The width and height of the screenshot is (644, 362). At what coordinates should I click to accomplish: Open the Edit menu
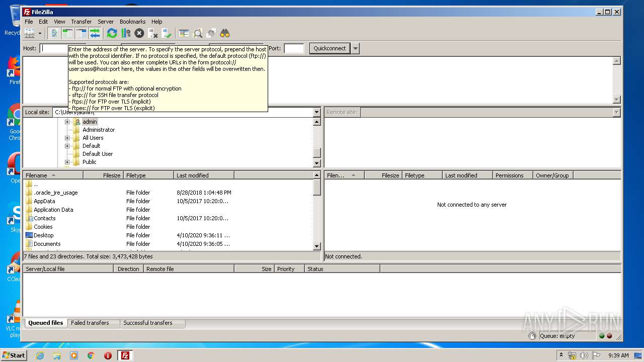point(43,22)
